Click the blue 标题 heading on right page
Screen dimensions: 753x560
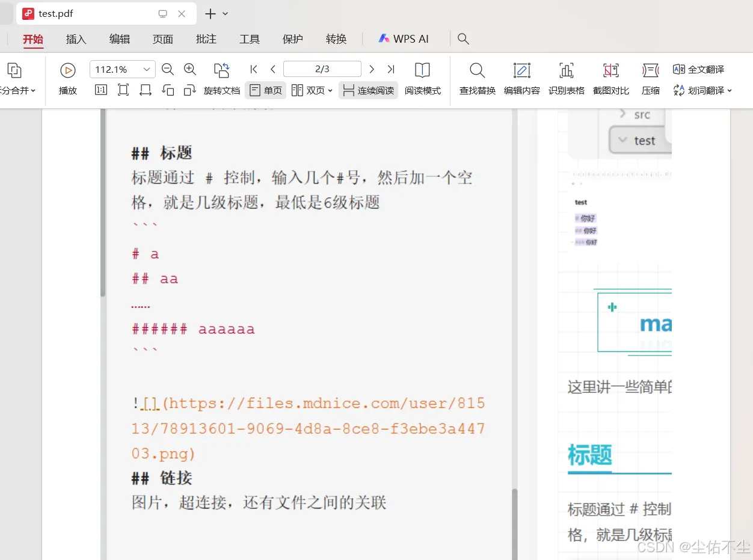point(590,455)
